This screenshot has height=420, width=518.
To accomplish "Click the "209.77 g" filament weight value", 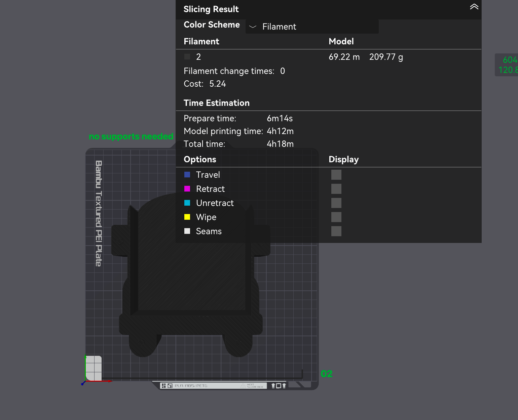I will click(386, 57).
